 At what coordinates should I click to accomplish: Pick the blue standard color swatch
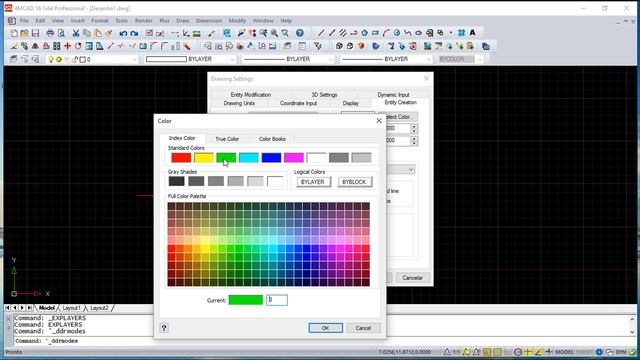click(x=271, y=158)
